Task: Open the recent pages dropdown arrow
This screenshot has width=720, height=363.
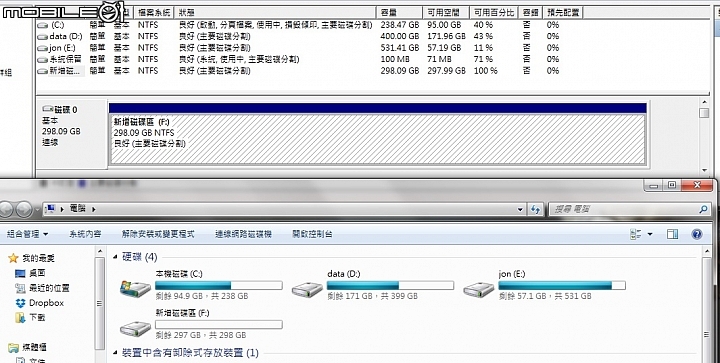Action: [37, 210]
